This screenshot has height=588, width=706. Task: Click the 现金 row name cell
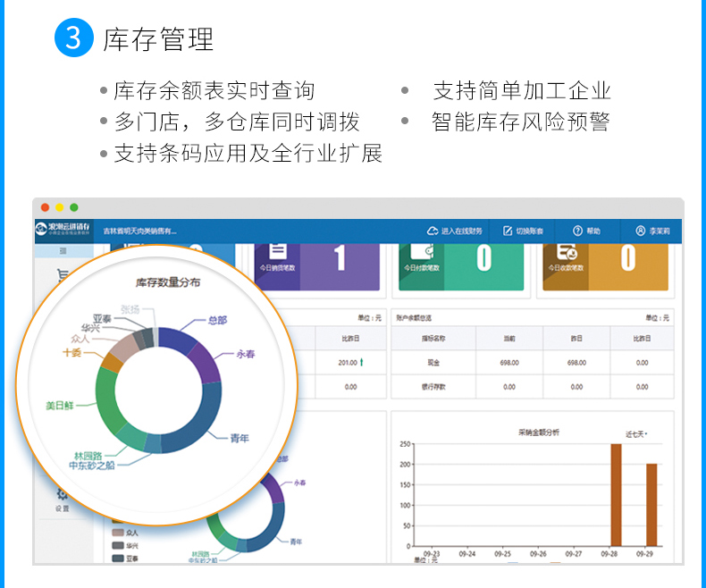pyautogui.click(x=433, y=363)
